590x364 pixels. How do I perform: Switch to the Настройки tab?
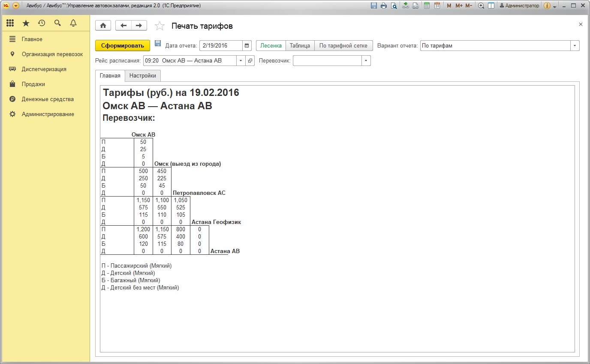coord(143,76)
